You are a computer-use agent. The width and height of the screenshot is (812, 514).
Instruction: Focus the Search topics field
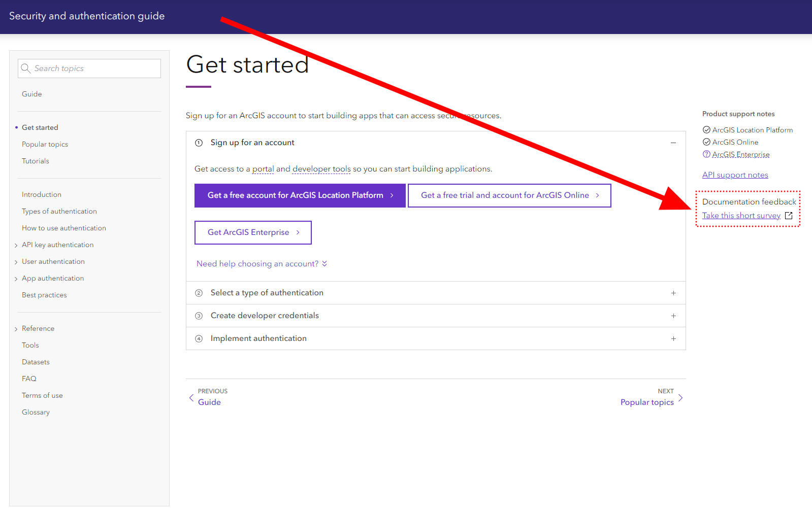click(x=89, y=68)
